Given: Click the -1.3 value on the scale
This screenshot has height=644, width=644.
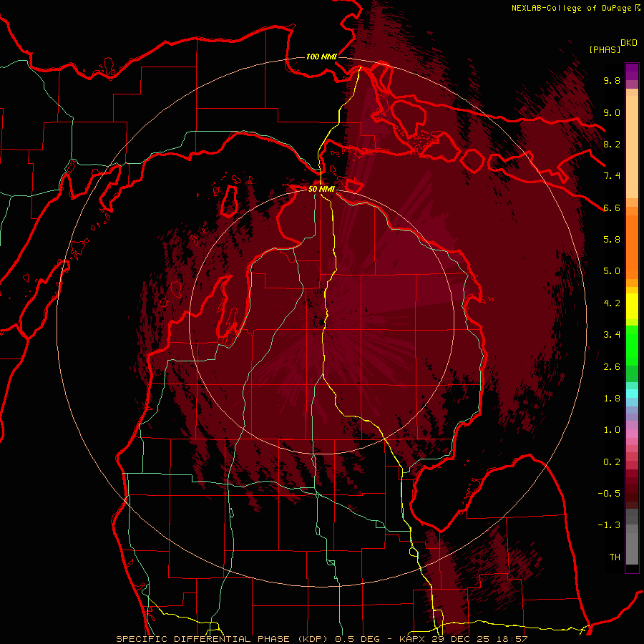Looking at the screenshot, I should [609, 525].
